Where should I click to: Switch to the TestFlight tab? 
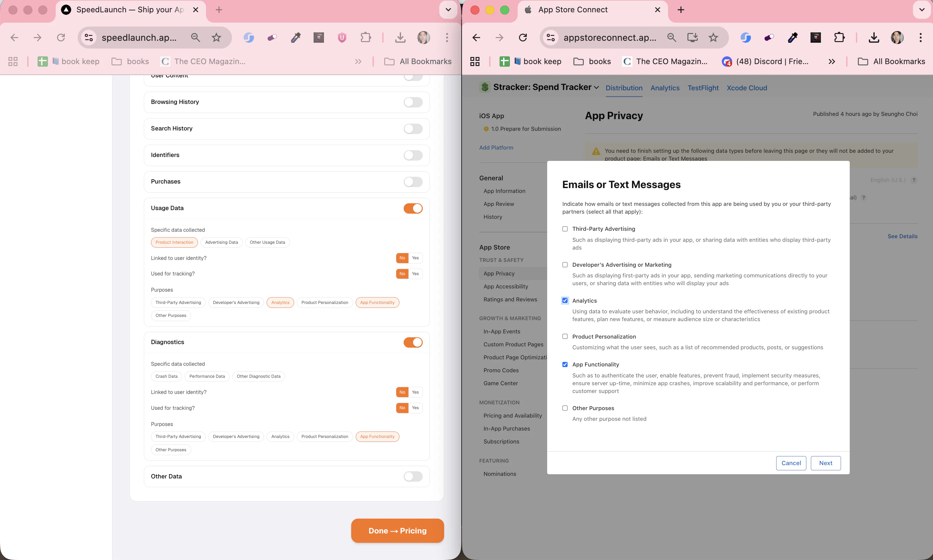click(x=703, y=88)
